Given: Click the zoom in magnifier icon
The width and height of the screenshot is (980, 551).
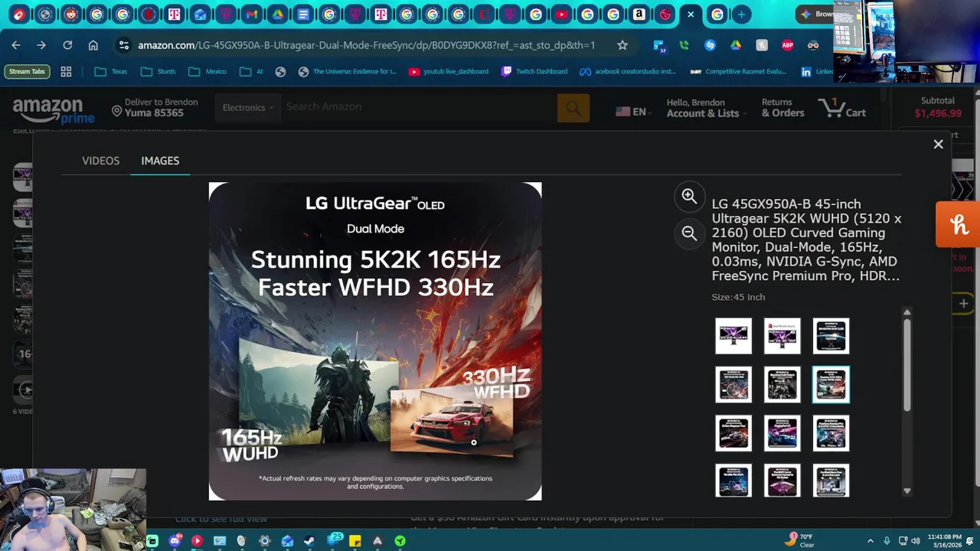Looking at the screenshot, I should (689, 197).
